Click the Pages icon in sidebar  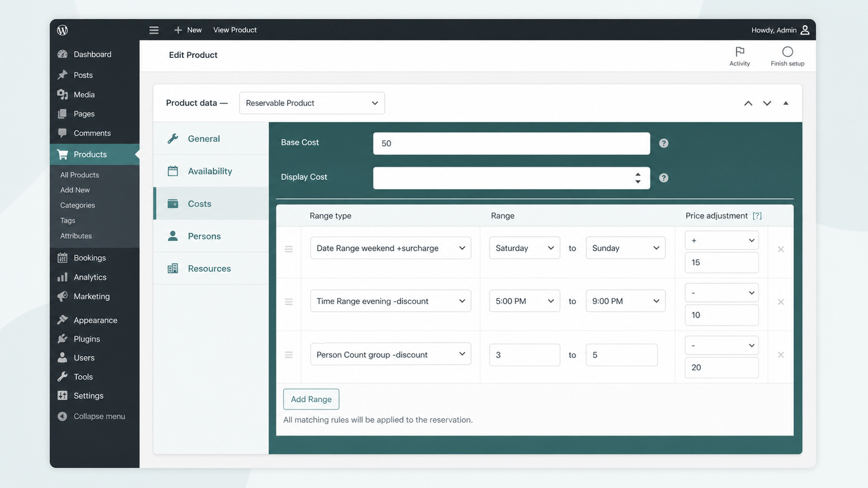coord(62,114)
